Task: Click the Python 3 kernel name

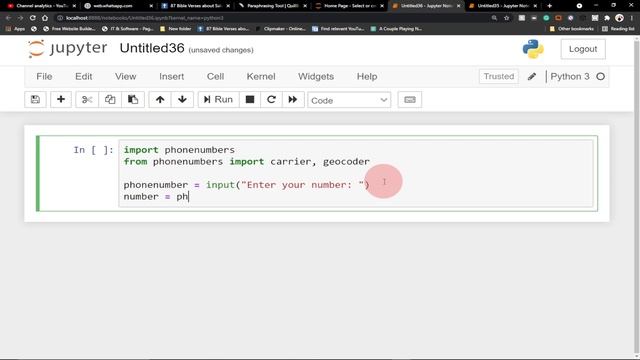Action: [570, 76]
